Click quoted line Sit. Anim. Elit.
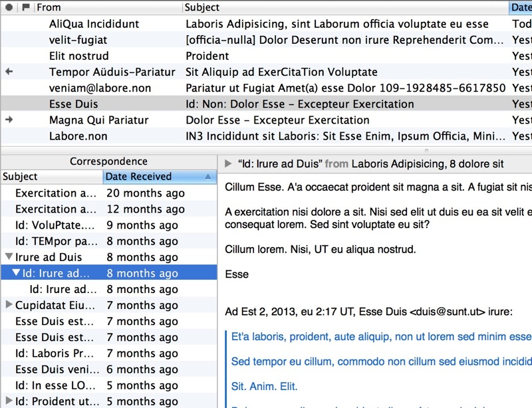Screen dimensions: 532x408 [264, 386]
